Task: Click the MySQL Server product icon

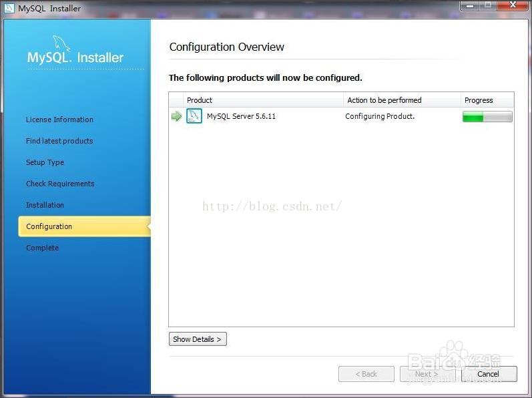Action: pos(194,116)
